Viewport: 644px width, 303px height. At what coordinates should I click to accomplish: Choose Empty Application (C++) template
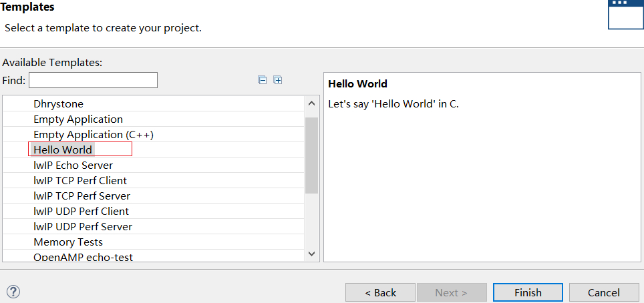coord(94,135)
